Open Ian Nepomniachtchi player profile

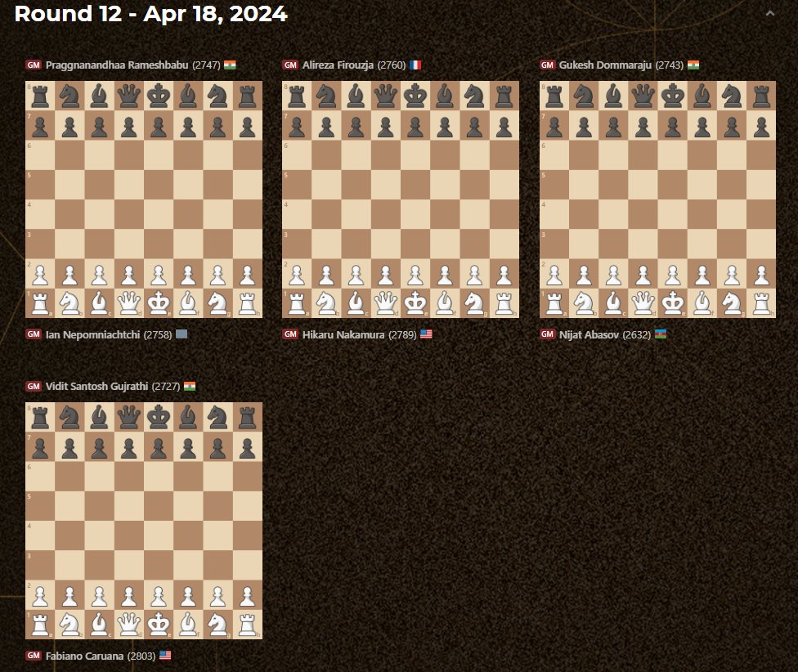pos(92,334)
